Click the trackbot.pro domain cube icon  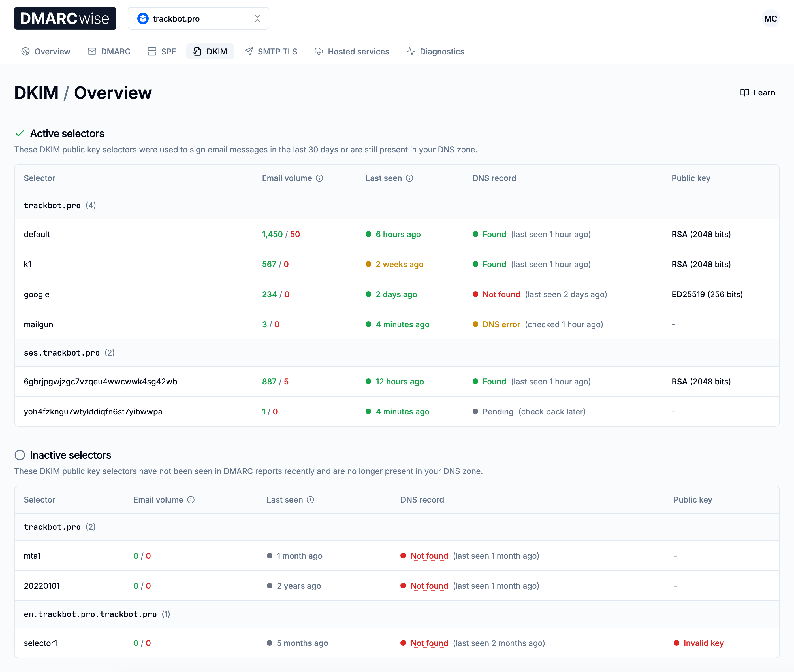coord(143,18)
